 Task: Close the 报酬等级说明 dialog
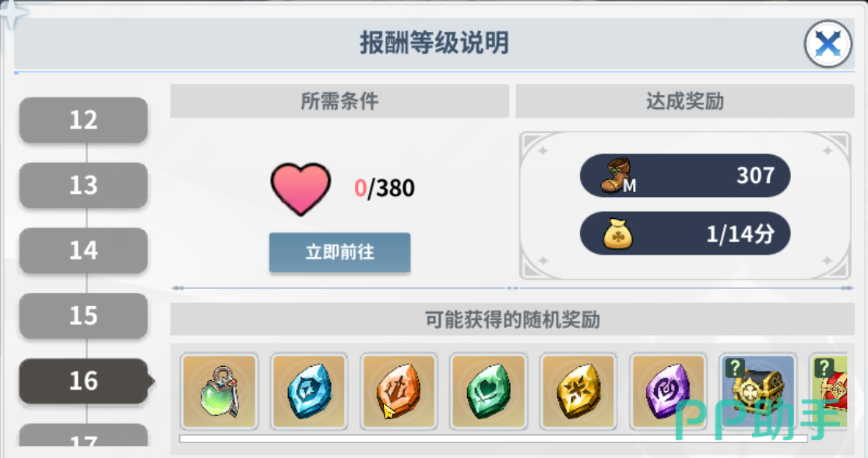point(828,44)
